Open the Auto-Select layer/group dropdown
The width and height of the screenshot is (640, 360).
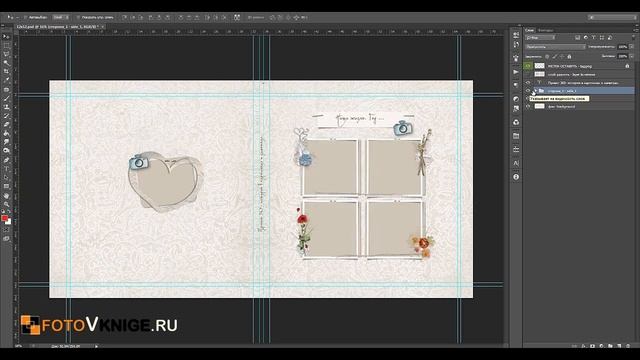[61, 18]
